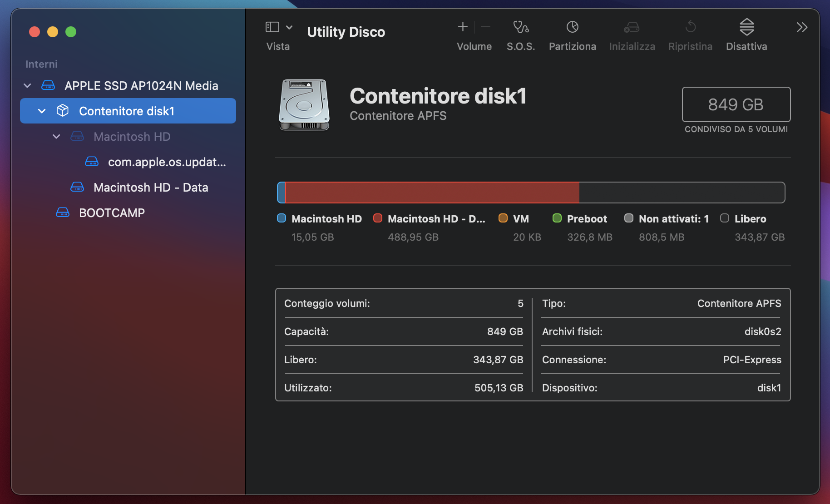The image size is (830, 504).
Task: Click the minus icon to remove volume
Action: (x=485, y=26)
